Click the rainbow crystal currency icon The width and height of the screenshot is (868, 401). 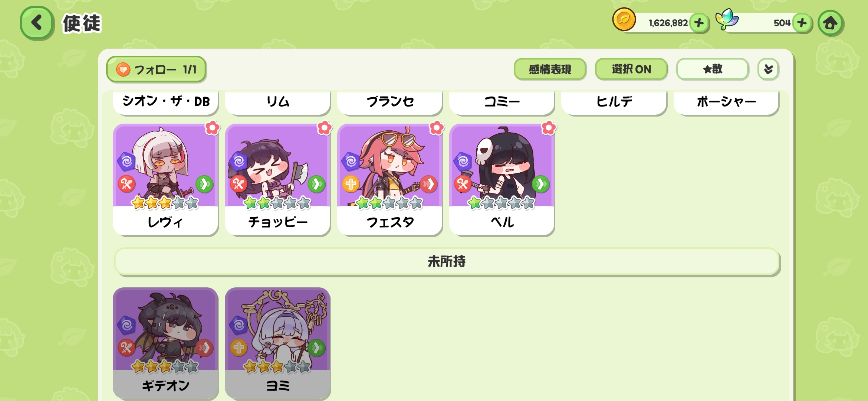point(727,19)
